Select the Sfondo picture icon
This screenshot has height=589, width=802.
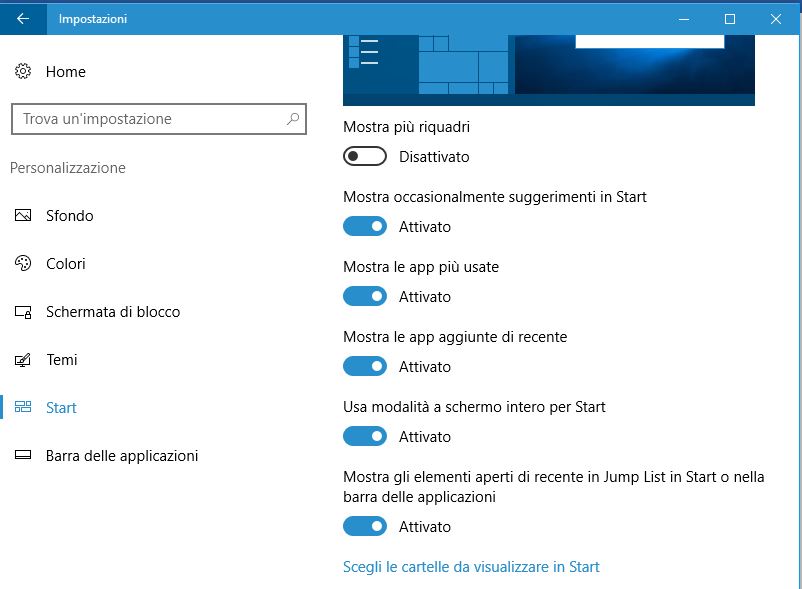point(23,216)
